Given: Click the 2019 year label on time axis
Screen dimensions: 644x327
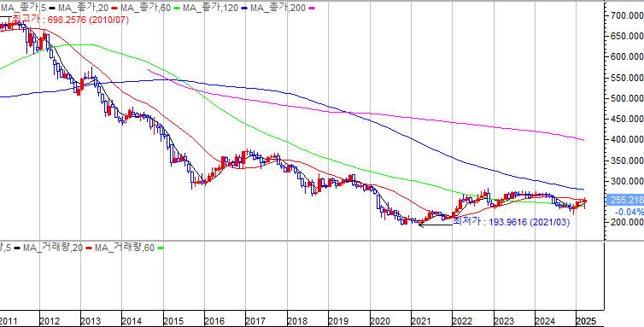Looking at the screenshot, I should click(338, 320).
